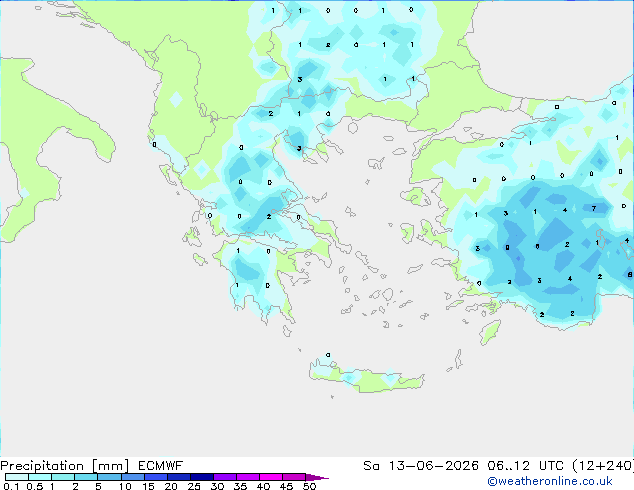The height and width of the screenshot is (490, 634).
Task: Click the legend value '0.1'
Action: pyautogui.click(x=11, y=486)
